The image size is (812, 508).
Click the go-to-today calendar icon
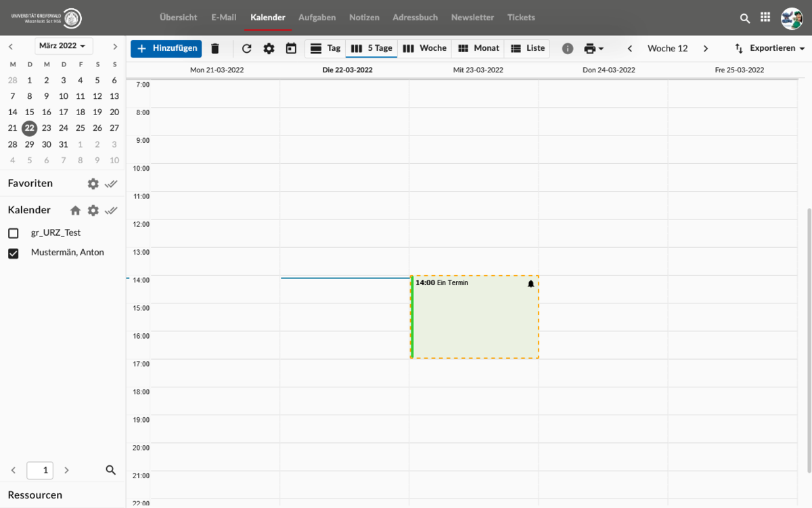coord(291,48)
